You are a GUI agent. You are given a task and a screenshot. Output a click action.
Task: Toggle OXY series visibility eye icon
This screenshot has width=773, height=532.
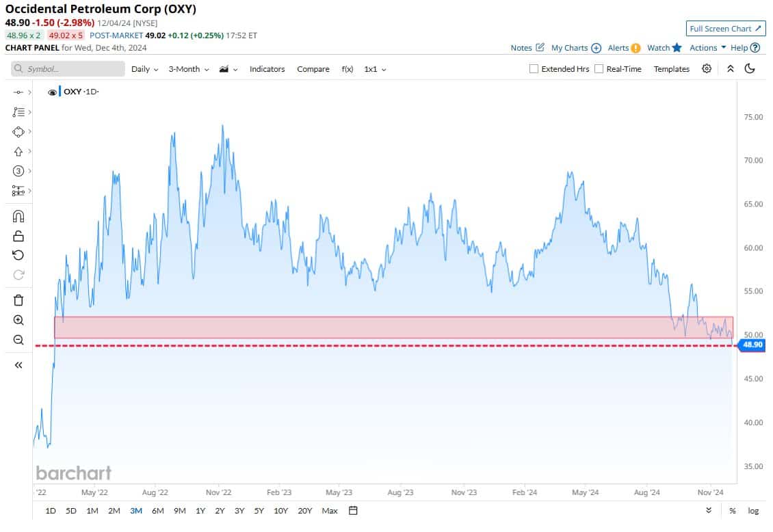[x=51, y=91]
